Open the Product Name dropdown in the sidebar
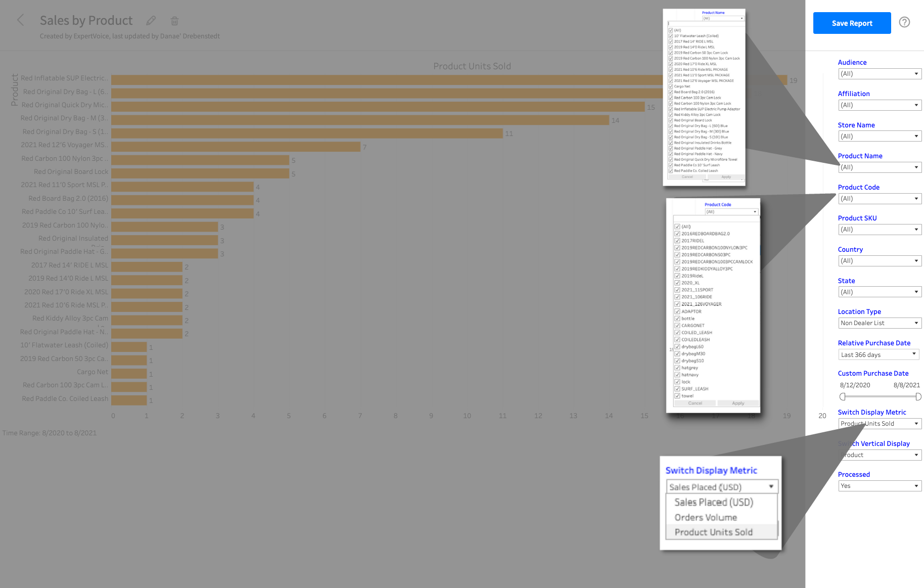The width and height of the screenshot is (924, 588). [880, 167]
